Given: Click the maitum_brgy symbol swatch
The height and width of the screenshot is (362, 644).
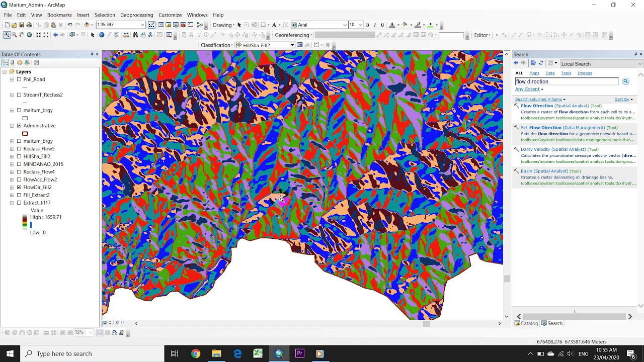Looking at the screenshot, I should pyautogui.click(x=25, y=118).
